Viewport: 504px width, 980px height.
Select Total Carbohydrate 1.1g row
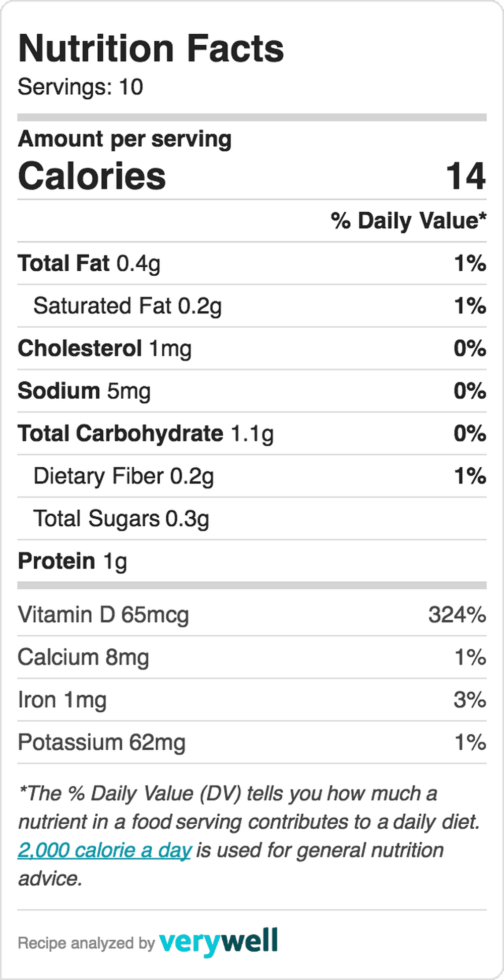[x=252, y=434]
